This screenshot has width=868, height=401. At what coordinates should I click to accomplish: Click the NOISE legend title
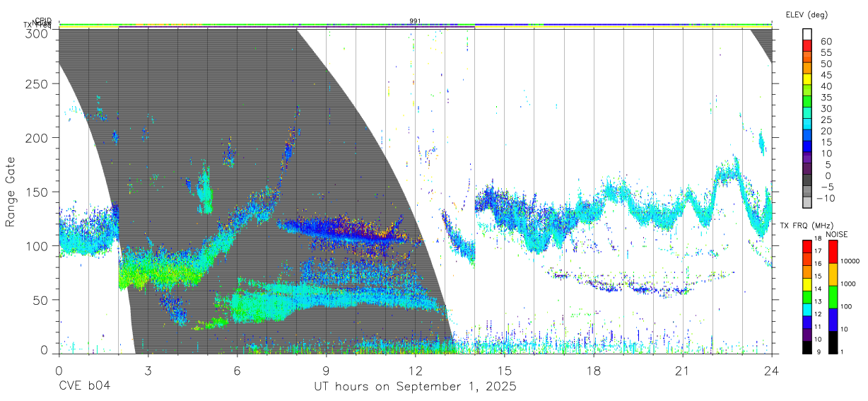pyautogui.click(x=835, y=234)
